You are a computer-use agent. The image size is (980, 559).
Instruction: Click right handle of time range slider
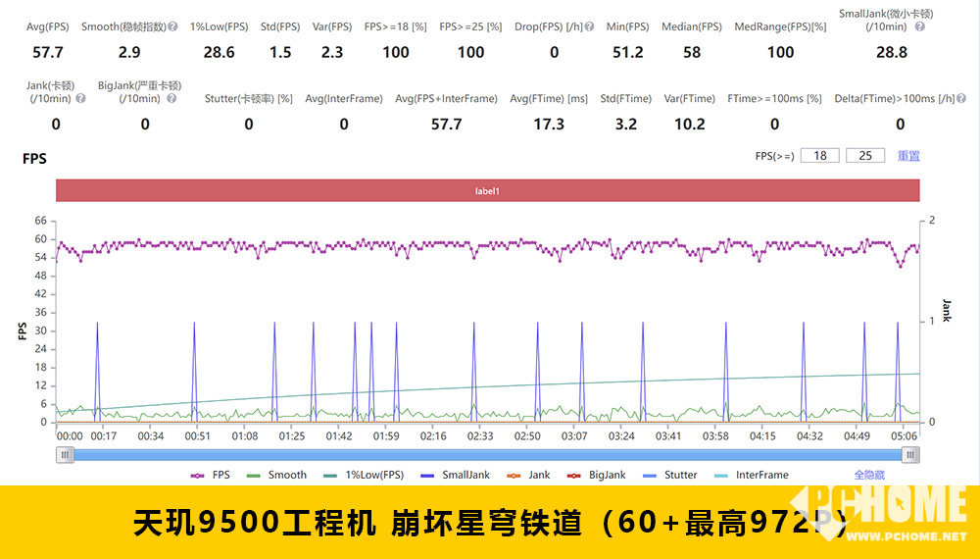coord(910,454)
